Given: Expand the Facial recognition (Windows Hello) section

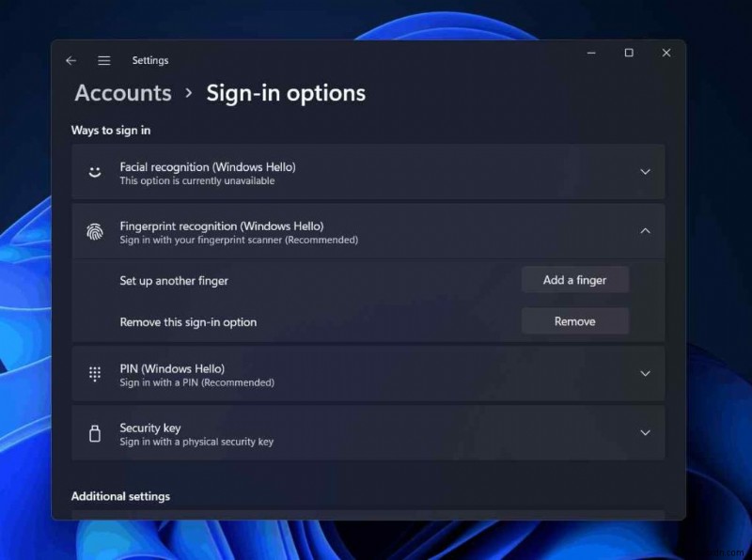Looking at the screenshot, I should (x=645, y=172).
